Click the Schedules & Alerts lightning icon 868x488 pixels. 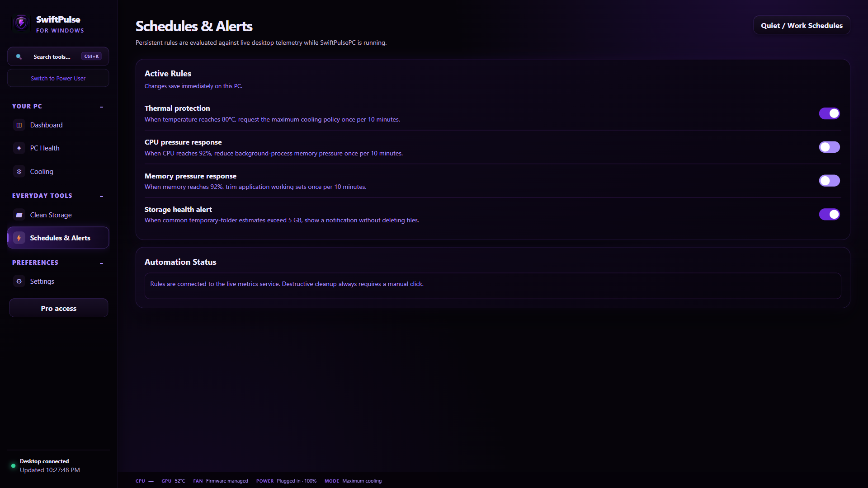click(19, 238)
